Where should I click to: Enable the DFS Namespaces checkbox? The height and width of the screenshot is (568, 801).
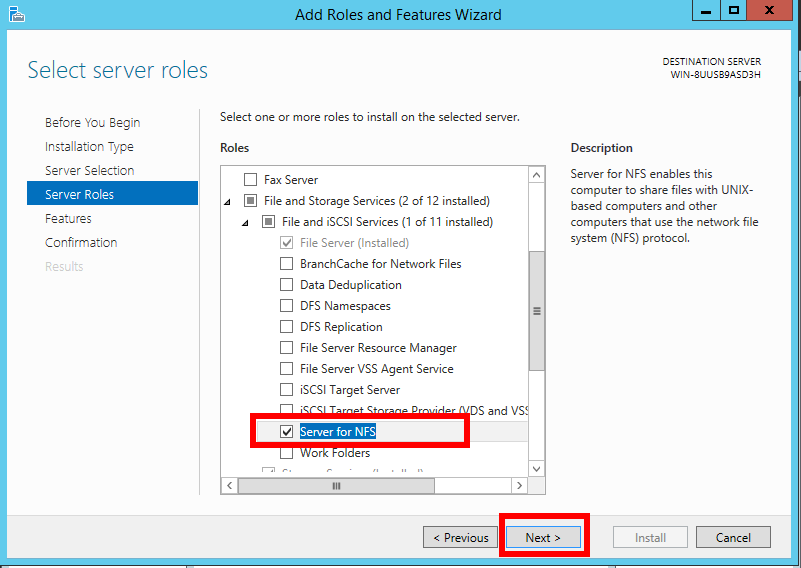pyautogui.click(x=287, y=306)
